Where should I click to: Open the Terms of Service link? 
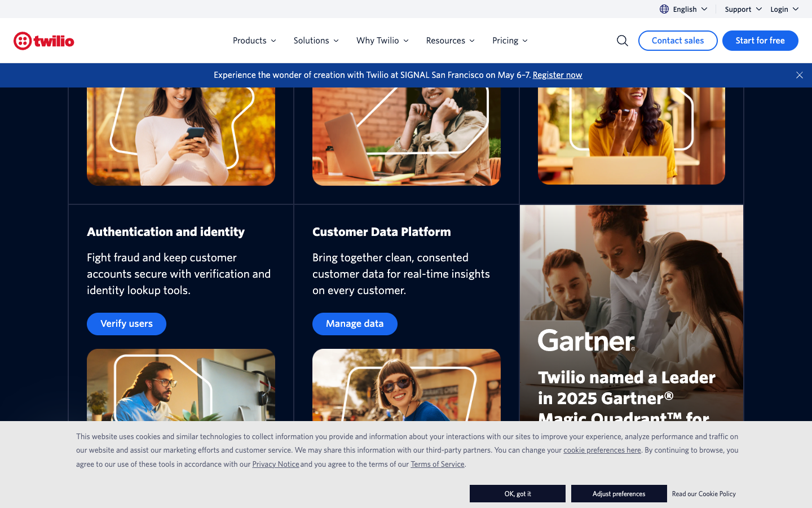438,465
